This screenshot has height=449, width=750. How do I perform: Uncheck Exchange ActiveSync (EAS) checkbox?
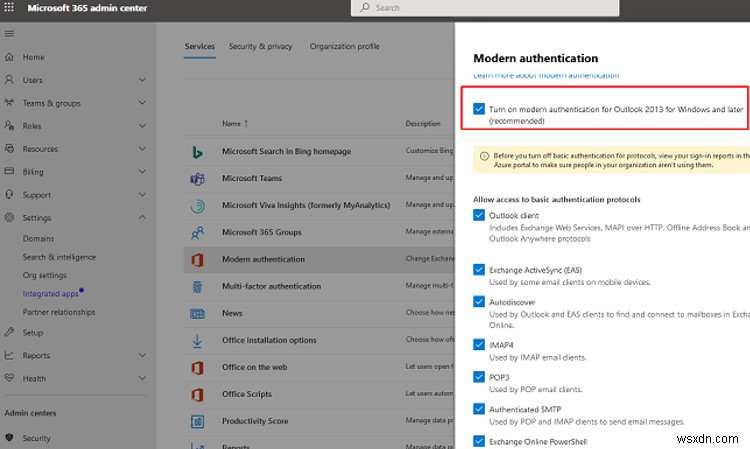point(479,269)
